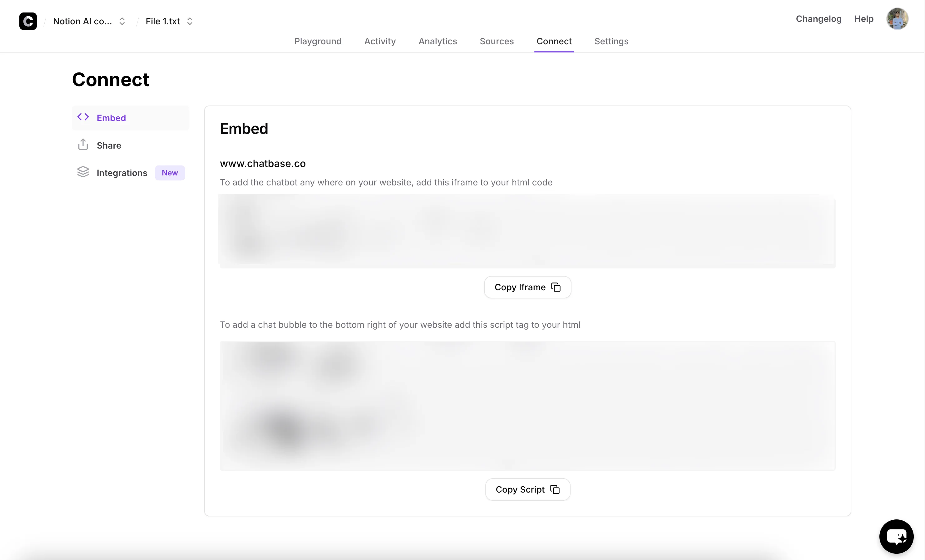Click the Share upload icon in sidebar
The width and height of the screenshot is (925, 560).
(83, 145)
